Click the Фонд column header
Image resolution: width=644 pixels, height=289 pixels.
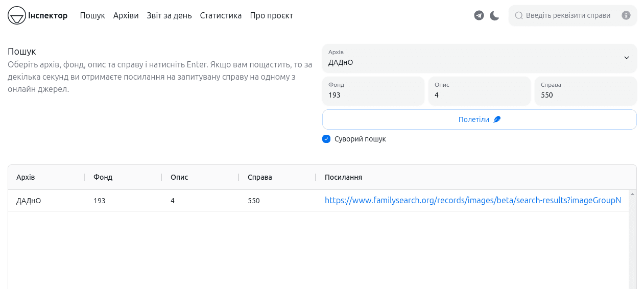coord(103,177)
